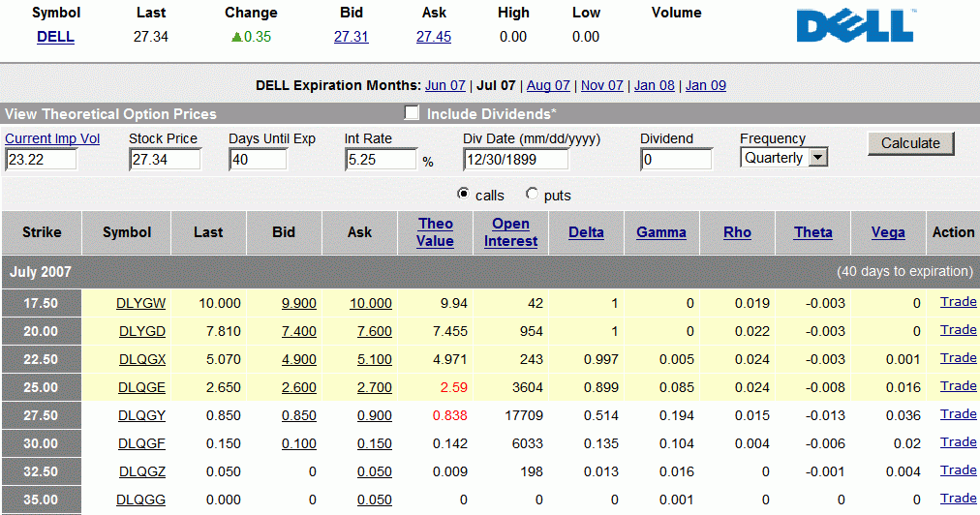Click the Gamma column header link
980x515 pixels.
661,232
